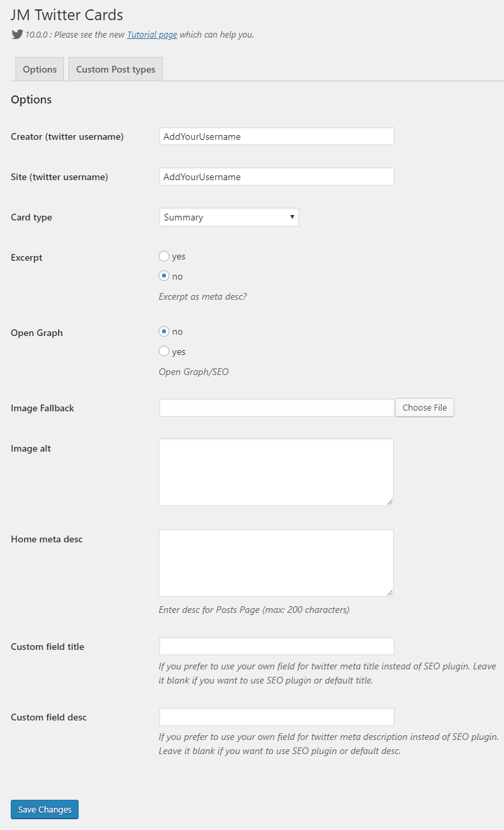
Task: Click the Image Fallback label
Action: pyautogui.click(x=42, y=408)
